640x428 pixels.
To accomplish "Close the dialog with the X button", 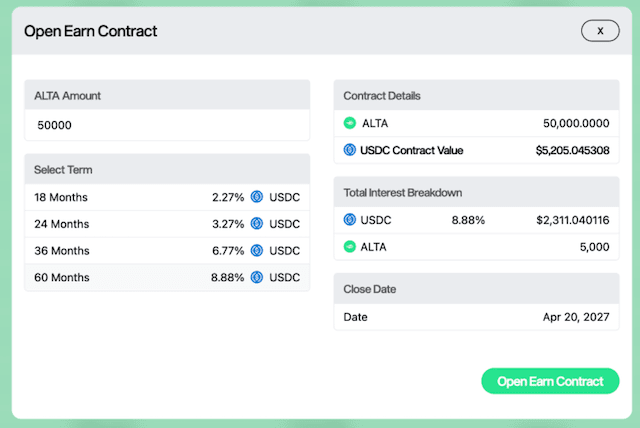I will point(600,31).
